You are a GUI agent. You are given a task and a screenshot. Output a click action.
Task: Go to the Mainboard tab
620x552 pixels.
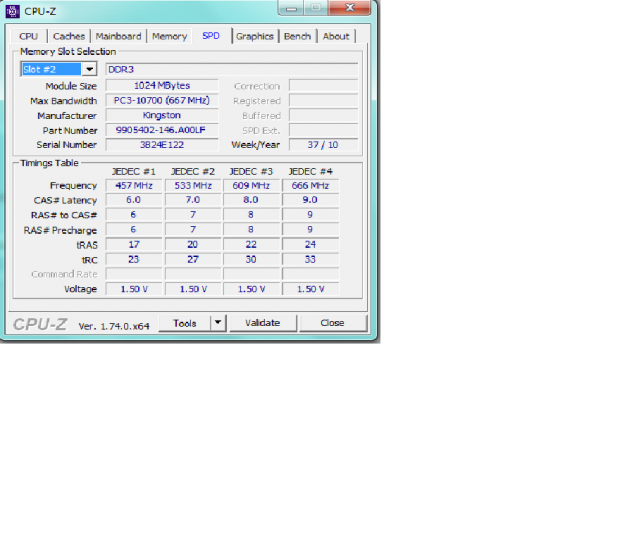118,36
